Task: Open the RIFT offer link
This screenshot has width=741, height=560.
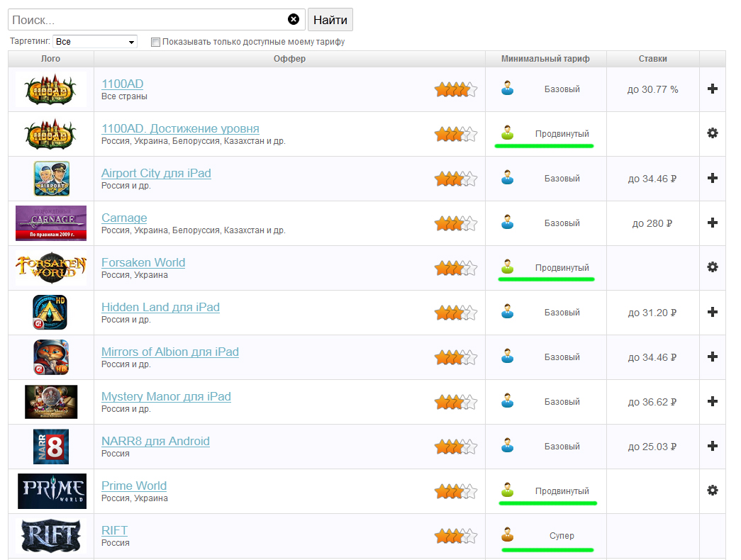Action: click(114, 530)
